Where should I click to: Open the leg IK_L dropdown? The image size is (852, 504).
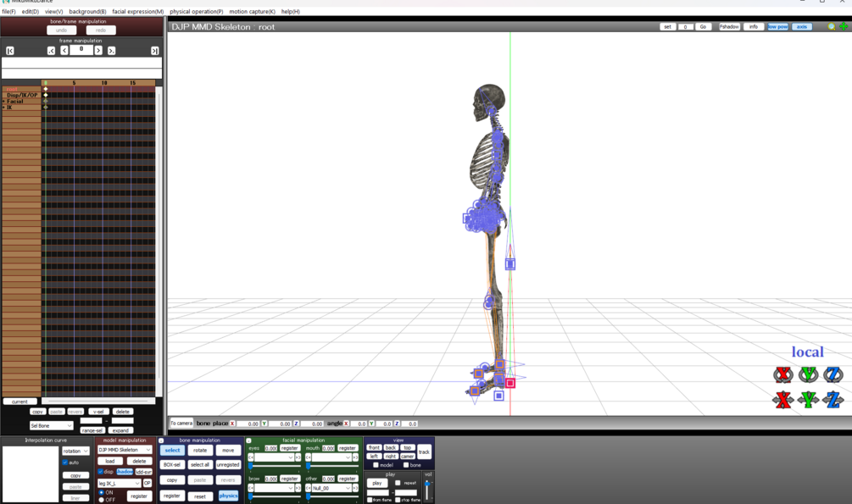pyautogui.click(x=119, y=484)
